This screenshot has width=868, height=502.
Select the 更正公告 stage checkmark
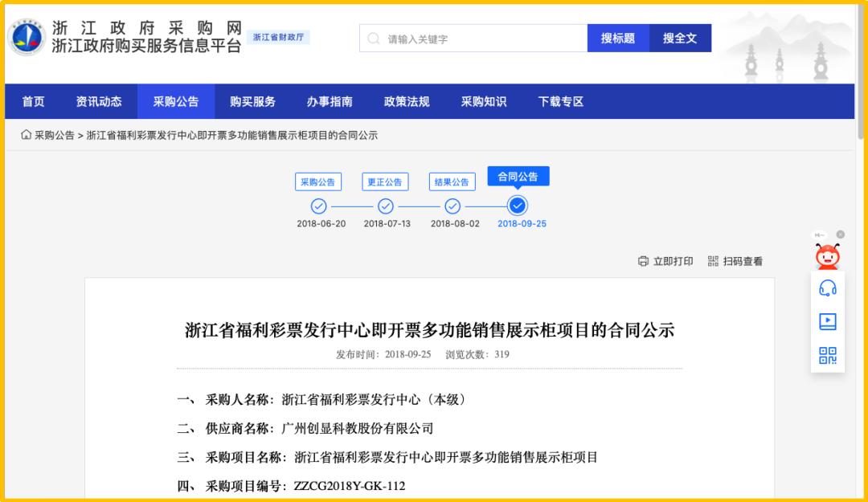pos(387,206)
